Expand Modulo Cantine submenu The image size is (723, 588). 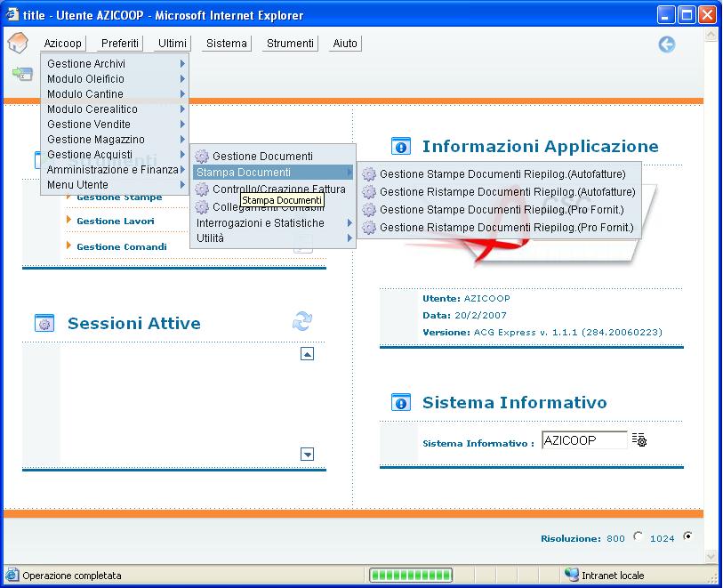(115, 94)
